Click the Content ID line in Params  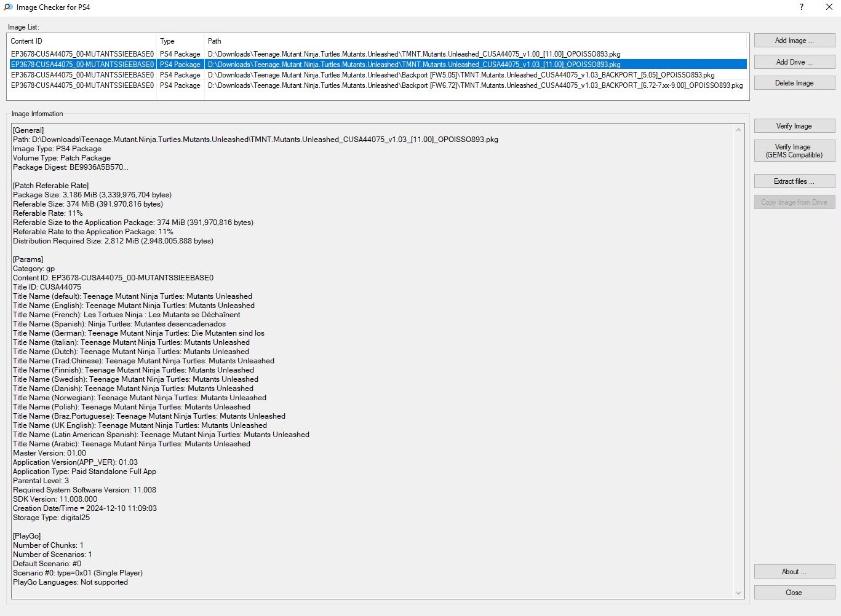click(113, 278)
